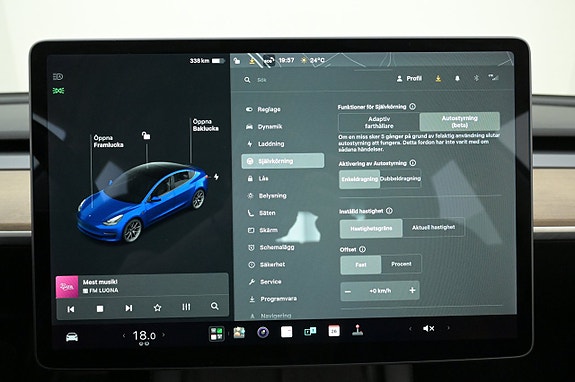Open the Profil menu
This screenshot has height=382, width=575.
[x=409, y=78]
